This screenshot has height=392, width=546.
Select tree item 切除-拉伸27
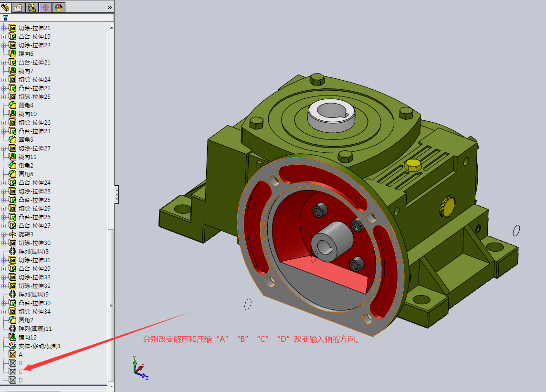tap(34, 148)
